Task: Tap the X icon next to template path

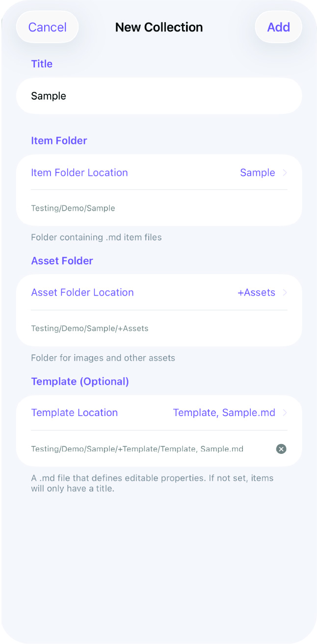Action: tap(281, 448)
